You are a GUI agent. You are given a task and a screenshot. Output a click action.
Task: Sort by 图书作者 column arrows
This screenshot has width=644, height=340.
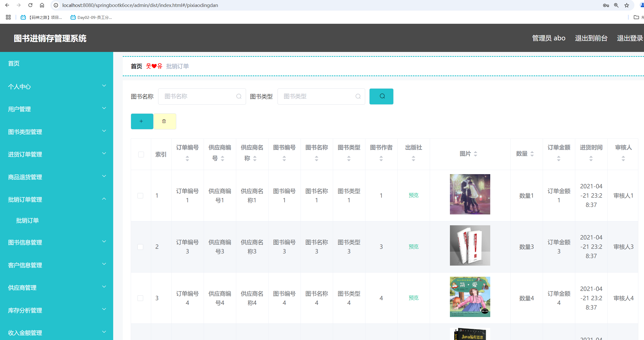click(x=381, y=158)
